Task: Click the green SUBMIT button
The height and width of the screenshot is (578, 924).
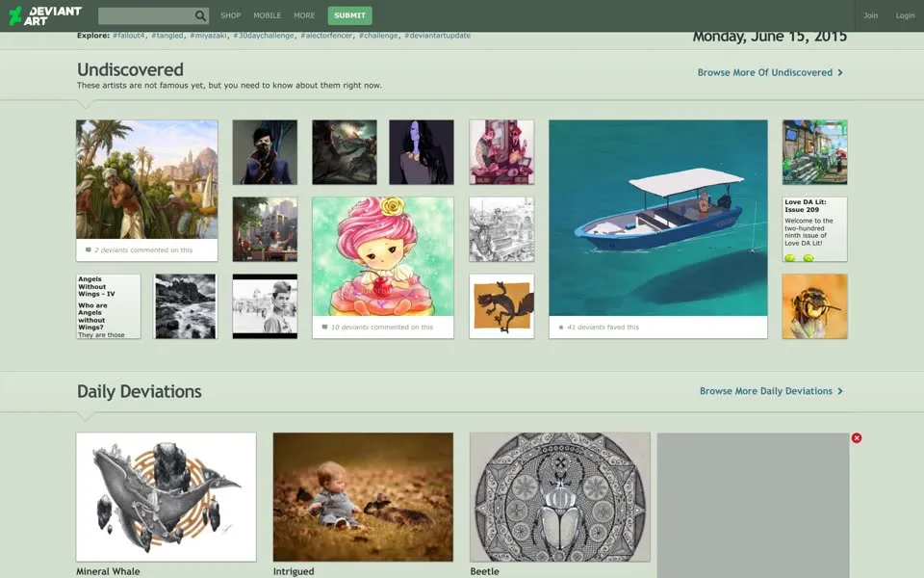Action: coord(349,15)
